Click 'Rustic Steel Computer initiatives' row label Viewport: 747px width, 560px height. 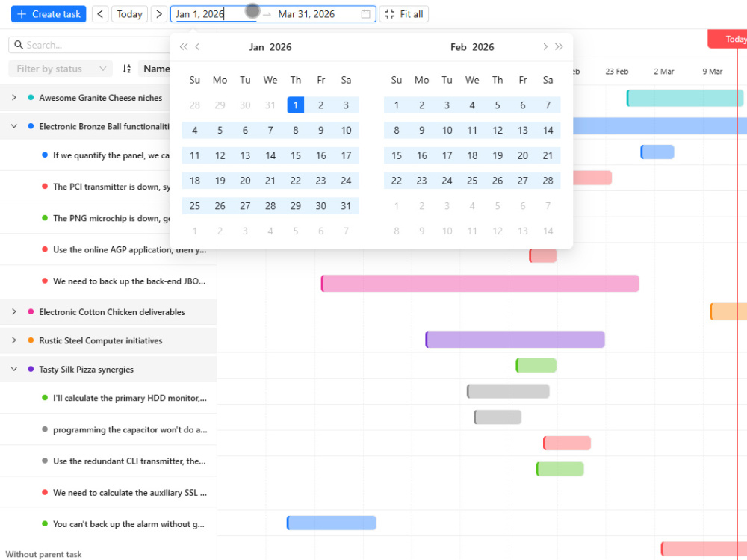[x=101, y=340]
